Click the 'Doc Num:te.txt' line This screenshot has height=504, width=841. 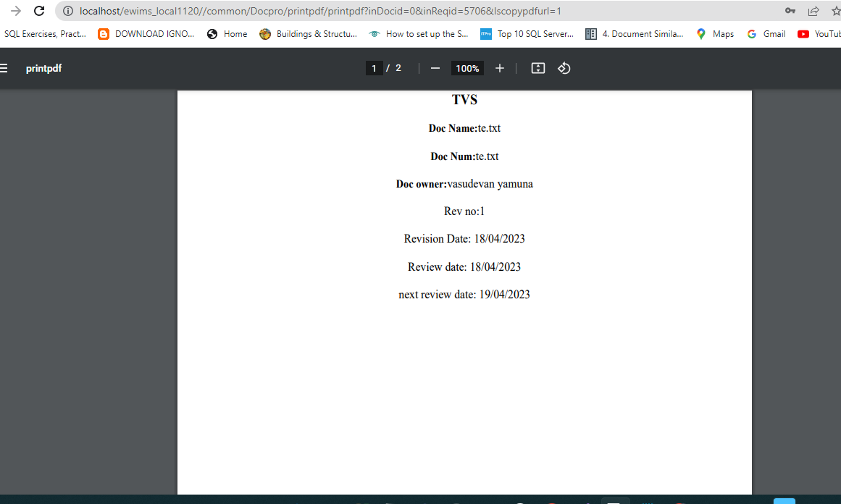464,156
